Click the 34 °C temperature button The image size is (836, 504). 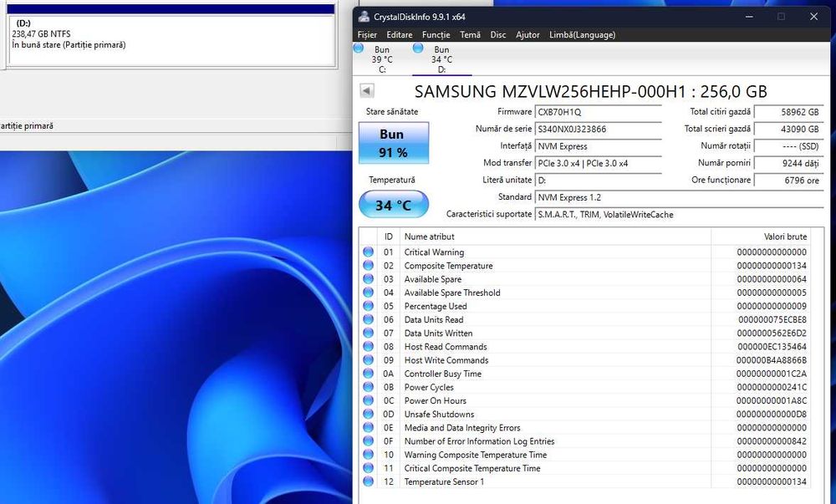(x=394, y=205)
